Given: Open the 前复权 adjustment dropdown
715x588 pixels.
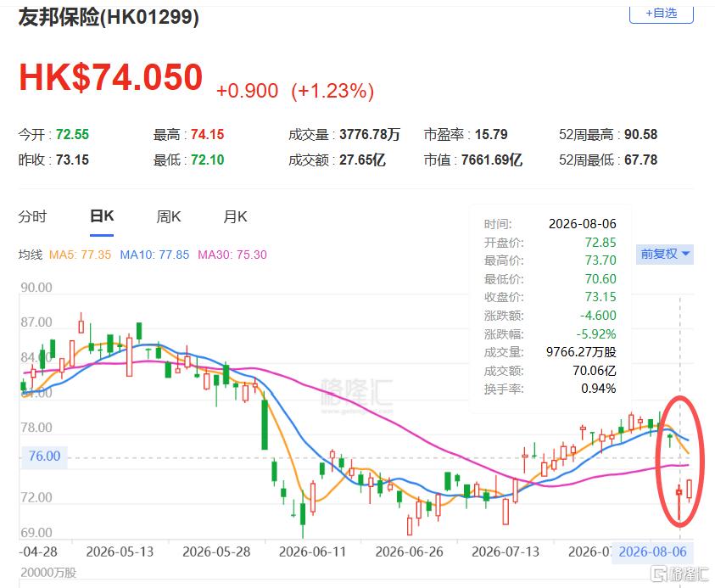Looking at the screenshot, I should [x=665, y=254].
